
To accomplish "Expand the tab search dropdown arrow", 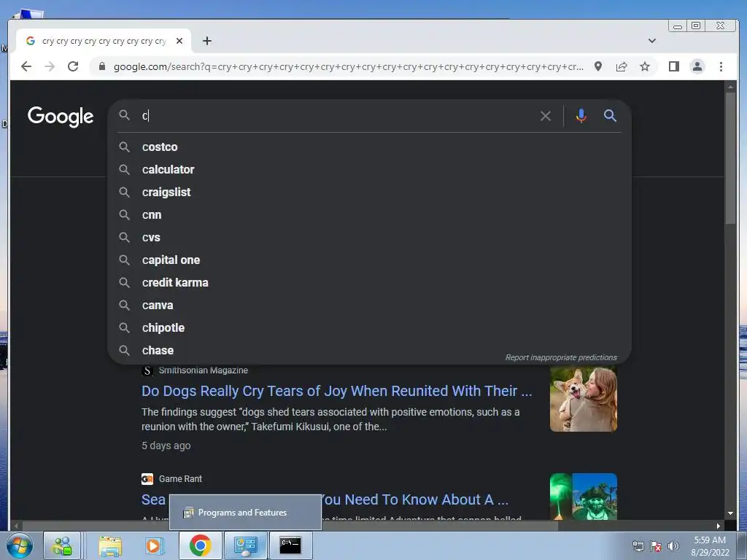I will [651, 41].
